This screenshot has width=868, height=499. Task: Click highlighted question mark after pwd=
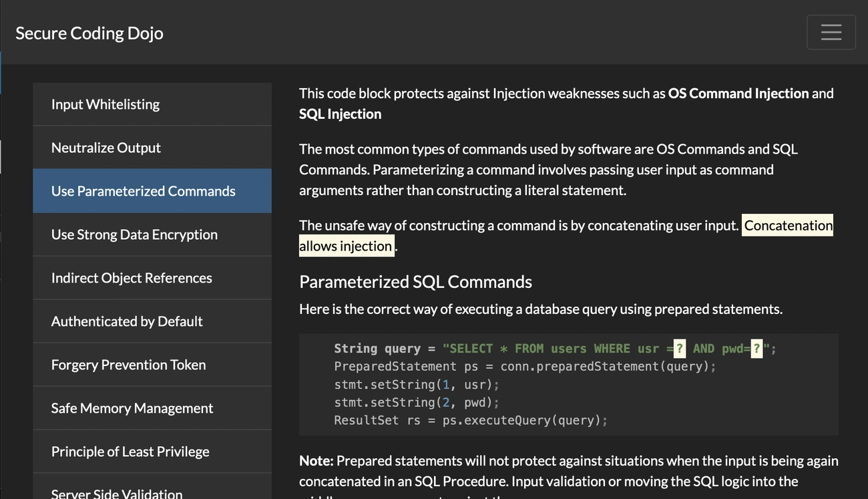coord(756,348)
